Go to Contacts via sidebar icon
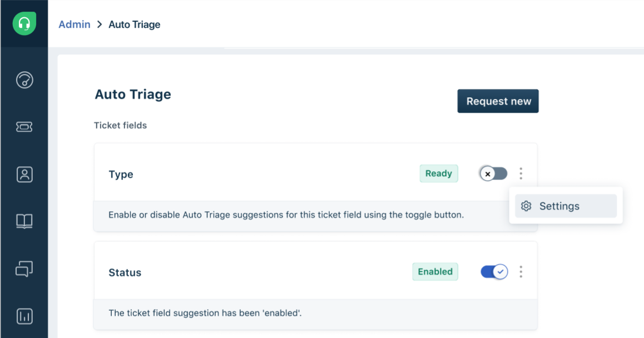 pos(24,175)
